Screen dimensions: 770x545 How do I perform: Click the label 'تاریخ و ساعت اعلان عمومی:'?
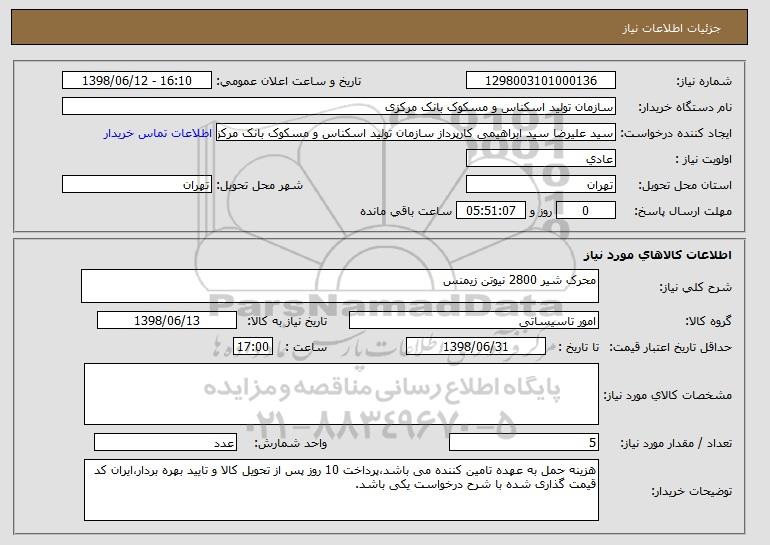(x=289, y=81)
